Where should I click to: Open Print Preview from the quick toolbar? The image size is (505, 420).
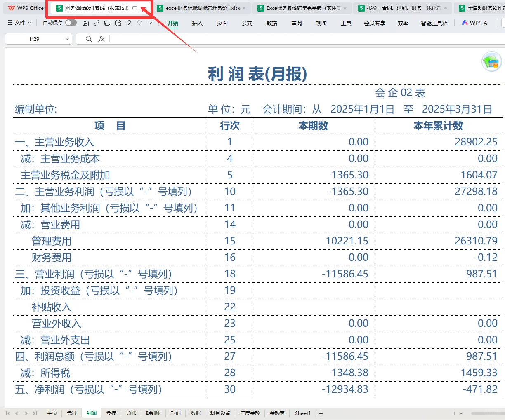pos(118,23)
